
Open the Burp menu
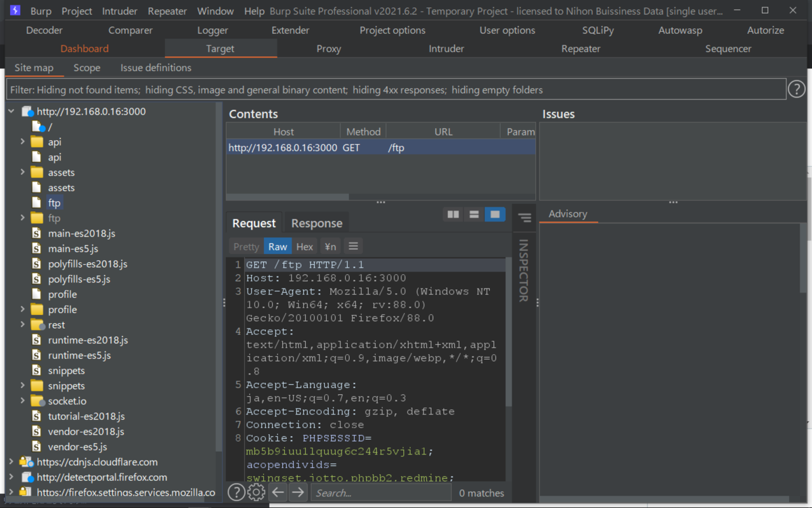(x=41, y=11)
